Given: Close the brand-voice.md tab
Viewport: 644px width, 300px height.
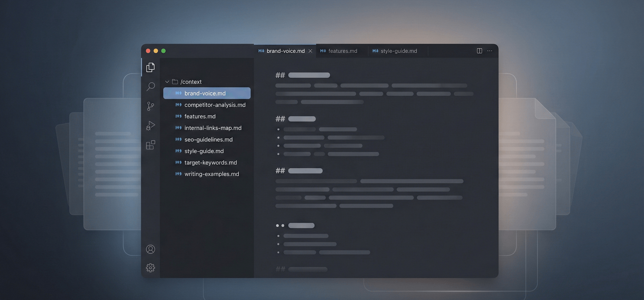Looking at the screenshot, I should (x=310, y=51).
